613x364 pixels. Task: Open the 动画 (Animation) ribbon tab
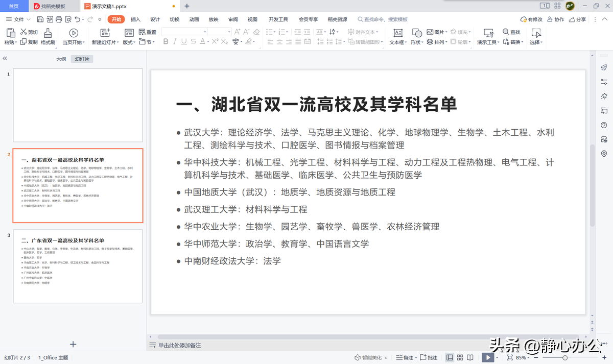(194, 19)
